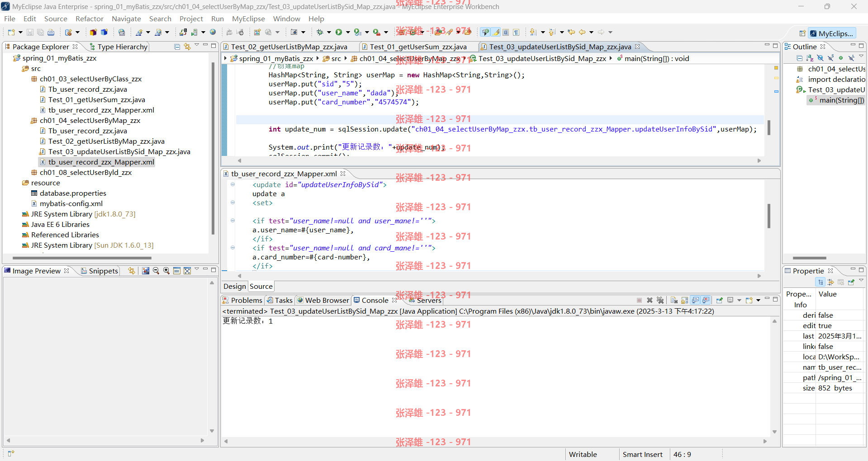
Task: Open Properties view menu triangle
Action: point(861,281)
